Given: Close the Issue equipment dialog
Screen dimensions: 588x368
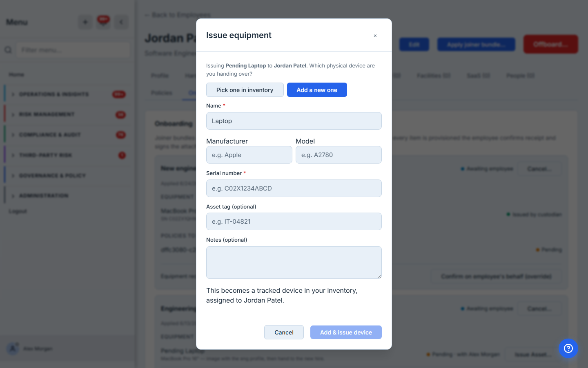Looking at the screenshot, I should [x=375, y=36].
